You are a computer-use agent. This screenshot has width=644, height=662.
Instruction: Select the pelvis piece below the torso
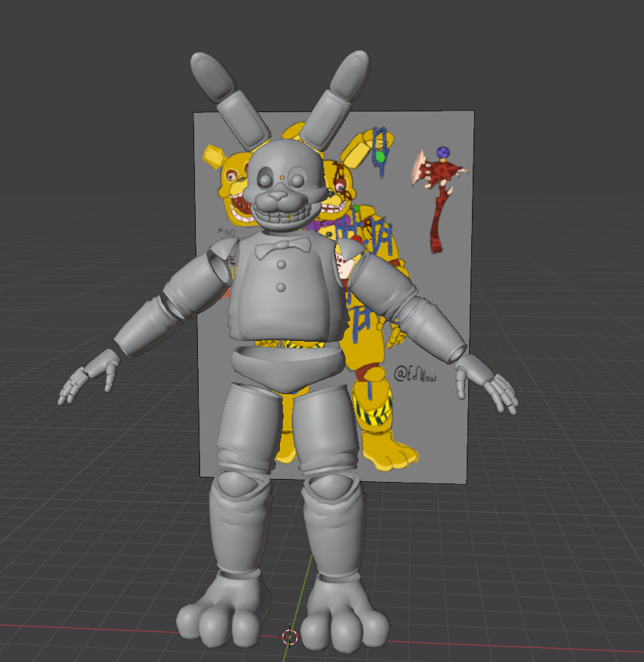pos(288,368)
